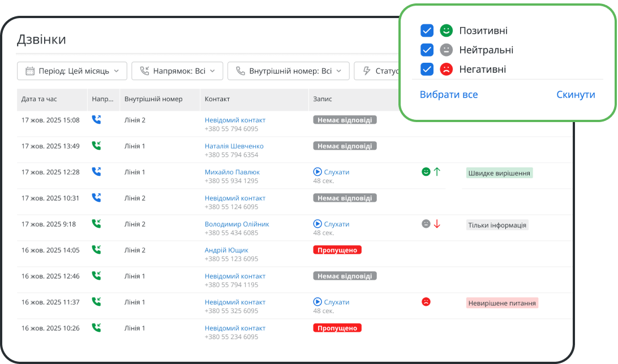This screenshot has width=618, height=364.
Task: Play the recording of the 16 жов. 11:37 call
Action: (x=317, y=302)
